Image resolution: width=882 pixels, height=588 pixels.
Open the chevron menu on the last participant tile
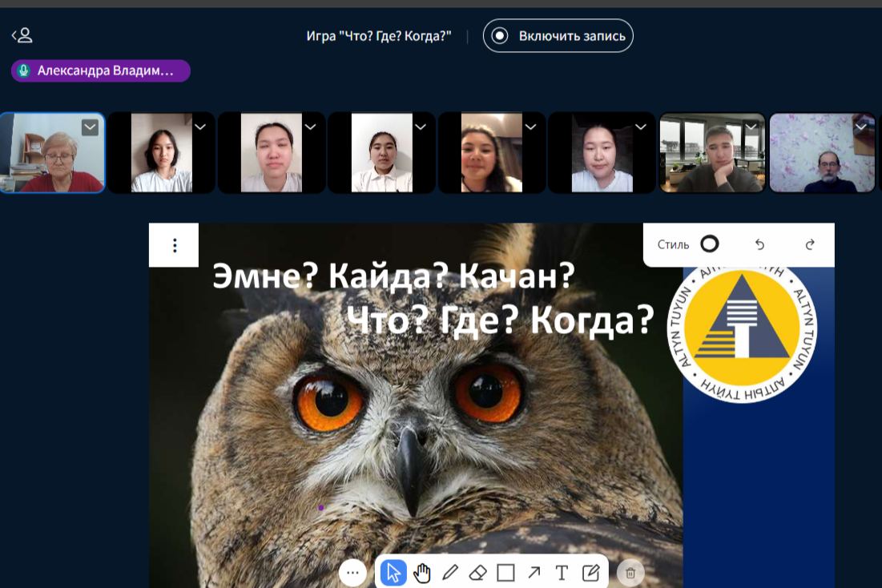(x=860, y=127)
